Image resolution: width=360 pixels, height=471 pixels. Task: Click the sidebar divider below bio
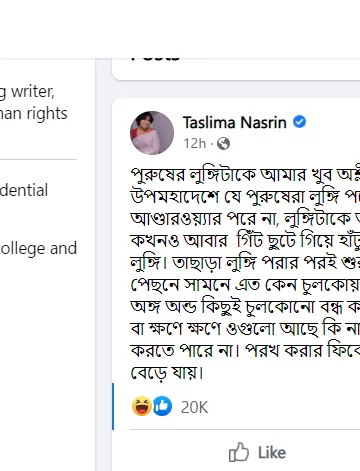[38, 159]
